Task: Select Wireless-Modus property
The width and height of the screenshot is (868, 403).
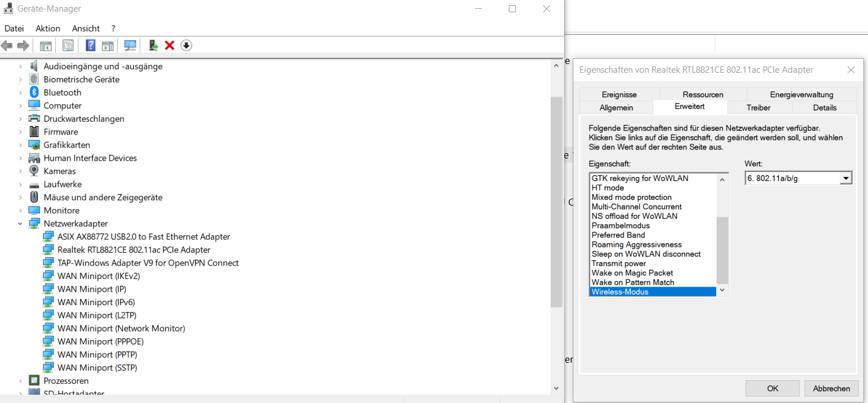Action: [653, 292]
